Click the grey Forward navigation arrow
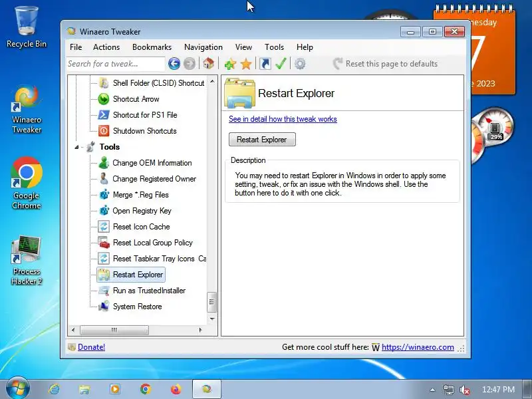The width and height of the screenshot is (532, 399). [x=190, y=63]
